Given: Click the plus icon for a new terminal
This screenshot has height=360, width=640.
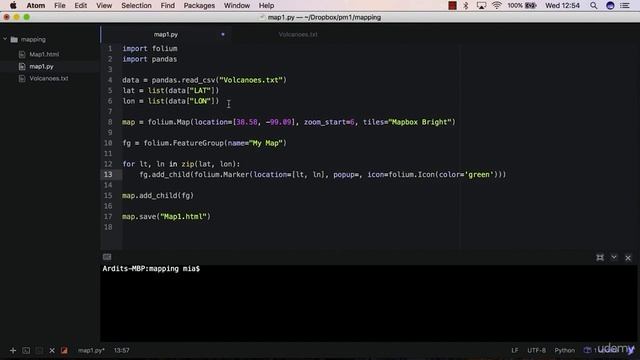Looking at the screenshot, I should [13, 350].
